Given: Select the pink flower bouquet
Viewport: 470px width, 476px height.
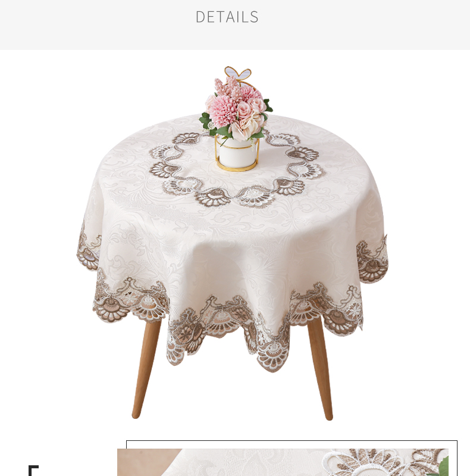Looking at the screenshot, I should pos(236,109).
